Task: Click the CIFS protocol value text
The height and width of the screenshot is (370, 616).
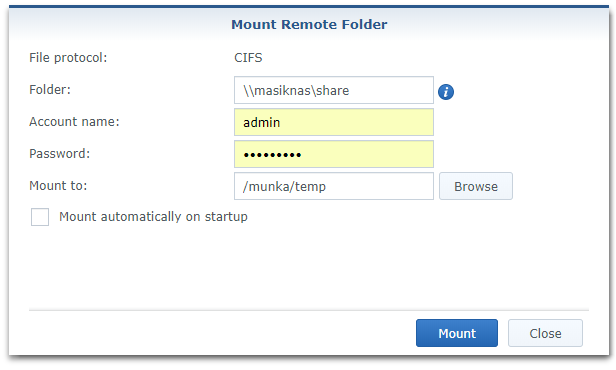Action: tap(248, 58)
